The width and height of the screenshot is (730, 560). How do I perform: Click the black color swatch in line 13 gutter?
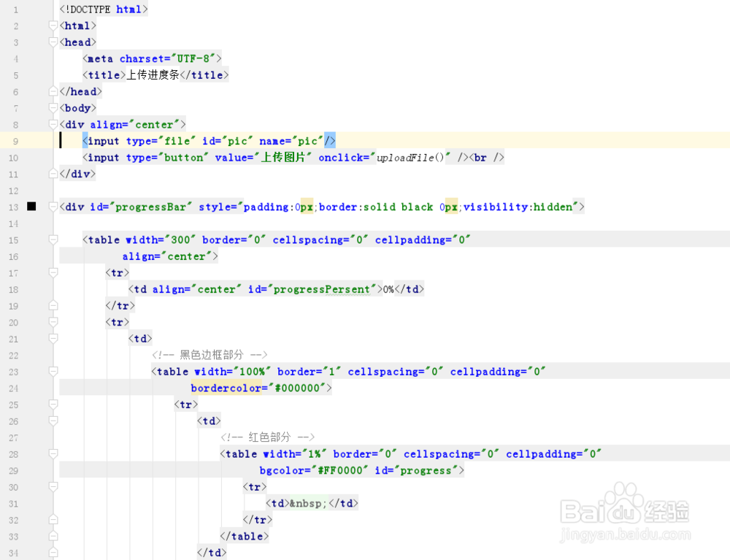(x=31, y=206)
